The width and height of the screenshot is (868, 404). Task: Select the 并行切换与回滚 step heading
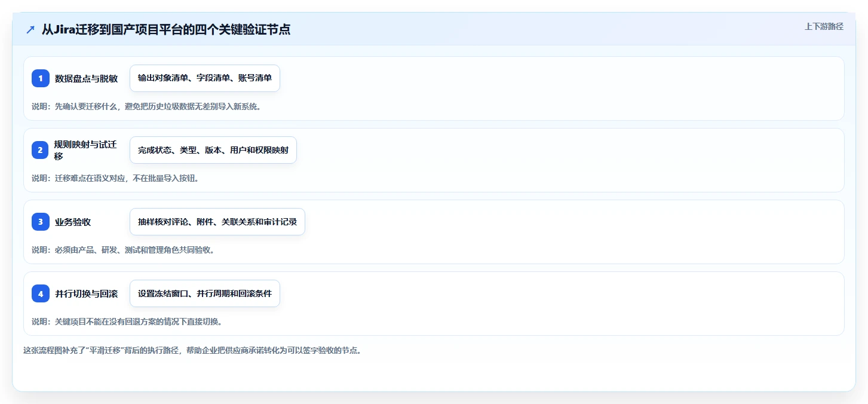tap(86, 293)
